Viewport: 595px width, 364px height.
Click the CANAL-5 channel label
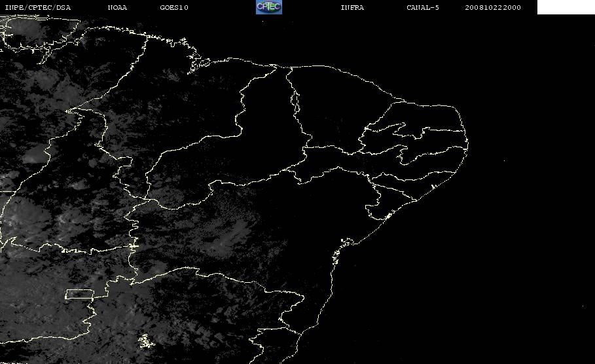[x=423, y=7]
